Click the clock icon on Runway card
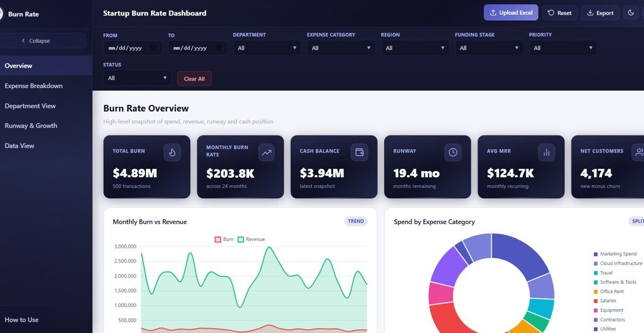 click(x=453, y=153)
